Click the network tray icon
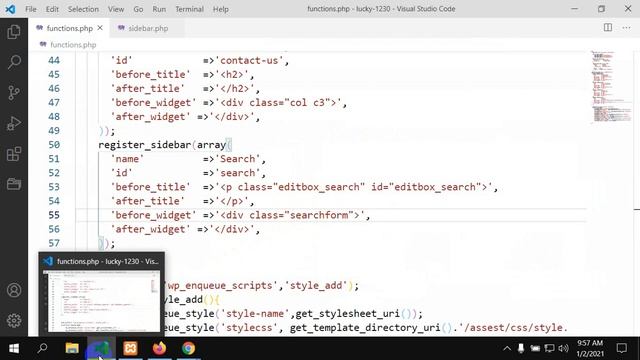The width and height of the screenshot is (640, 360). [x=549, y=348]
